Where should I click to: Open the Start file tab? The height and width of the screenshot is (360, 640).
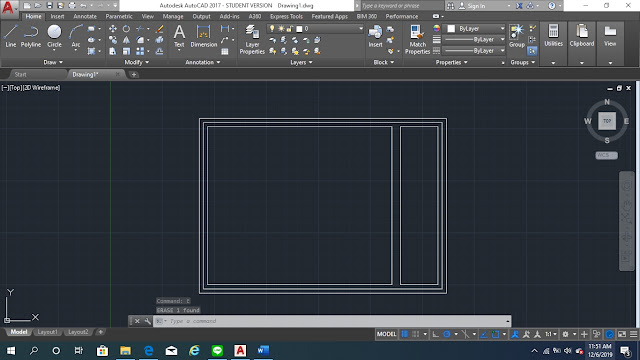[x=20, y=75]
